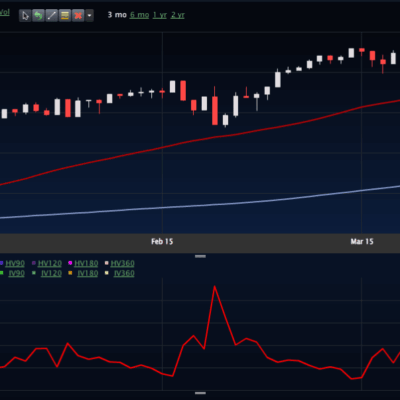Switch chart range to 1 yr

[x=160, y=15]
